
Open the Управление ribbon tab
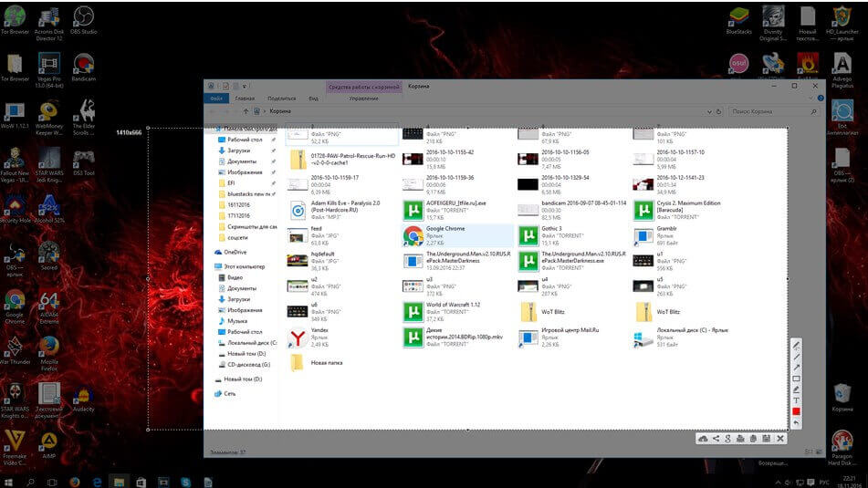(x=363, y=98)
